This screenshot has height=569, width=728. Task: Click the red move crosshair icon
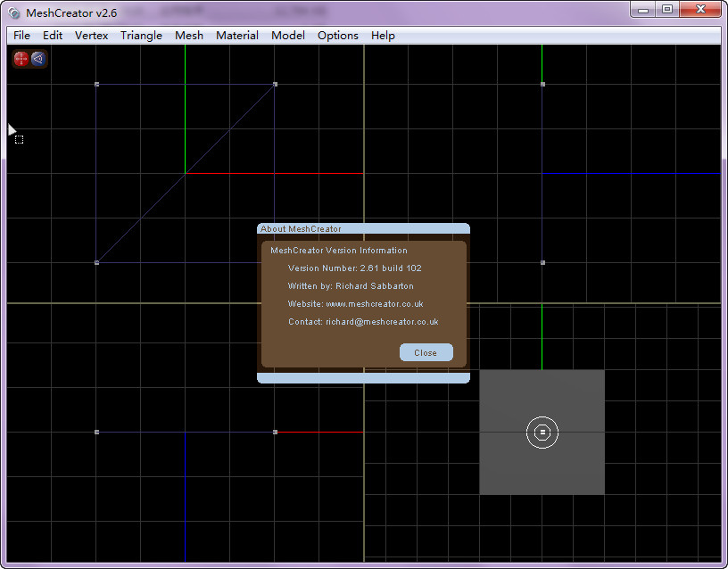coord(21,59)
